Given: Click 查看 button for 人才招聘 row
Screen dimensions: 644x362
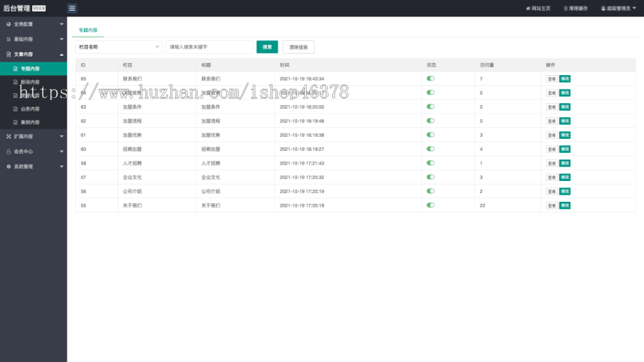Looking at the screenshot, I should coord(552,163).
